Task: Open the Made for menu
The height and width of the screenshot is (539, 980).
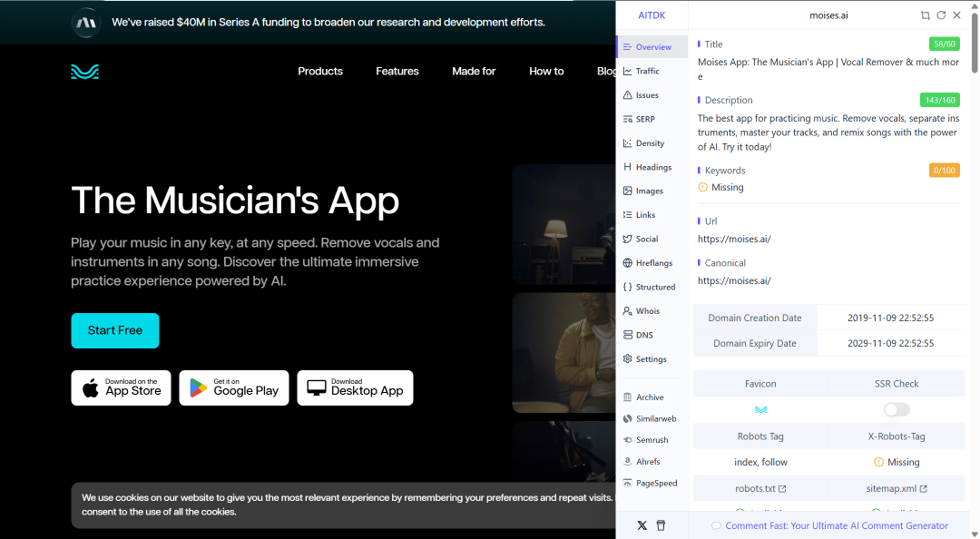Action: click(474, 72)
